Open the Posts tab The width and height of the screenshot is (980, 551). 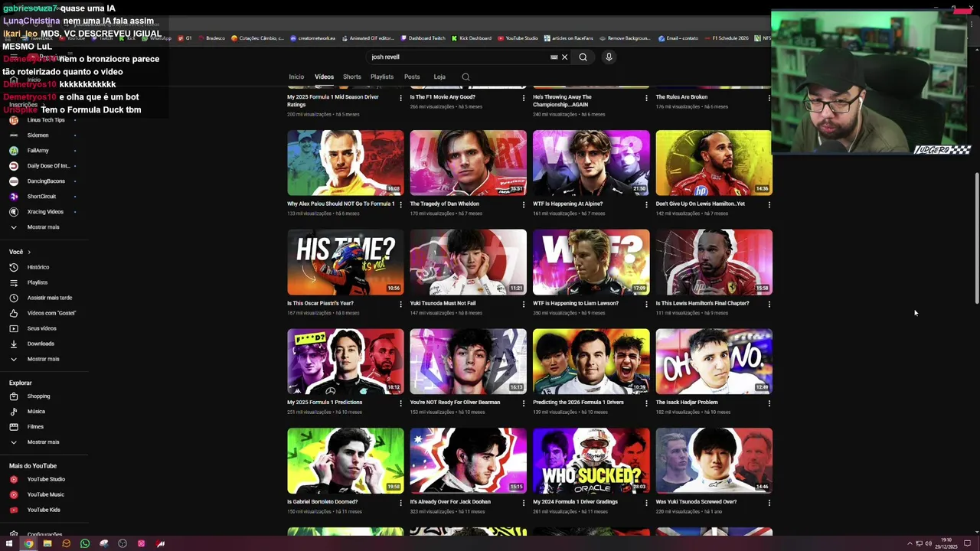coord(412,77)
